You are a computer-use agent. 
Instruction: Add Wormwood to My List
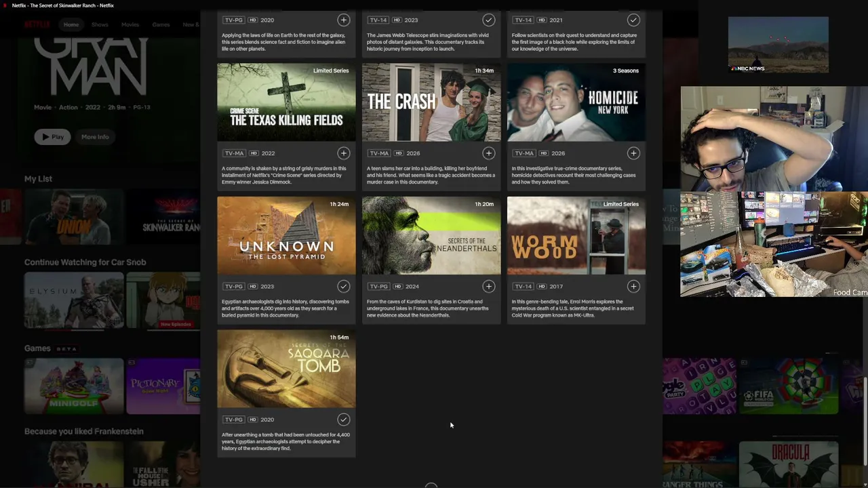pos(633,287)
